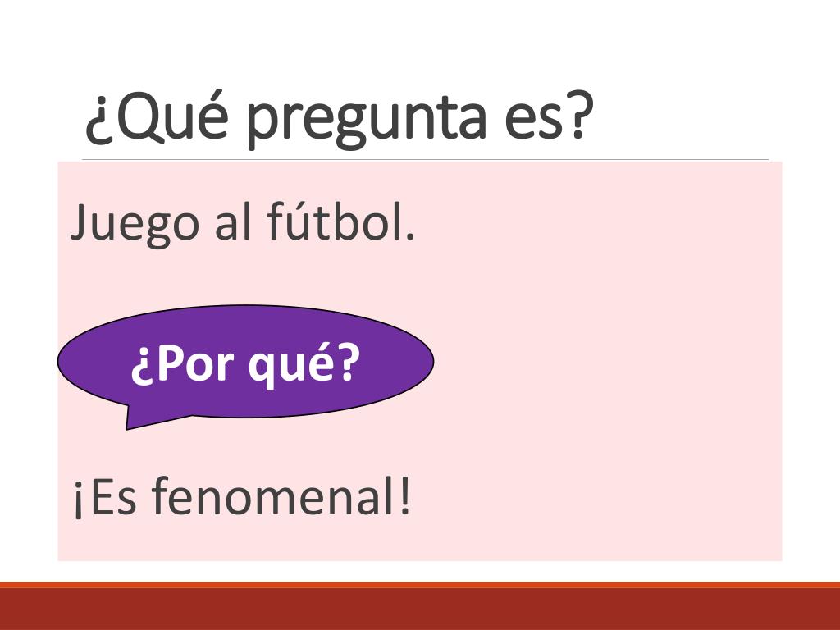Screen dimensions: 840x630
Task: Click the word "al" in the first sentence
Action: click(x=233, y=221)
